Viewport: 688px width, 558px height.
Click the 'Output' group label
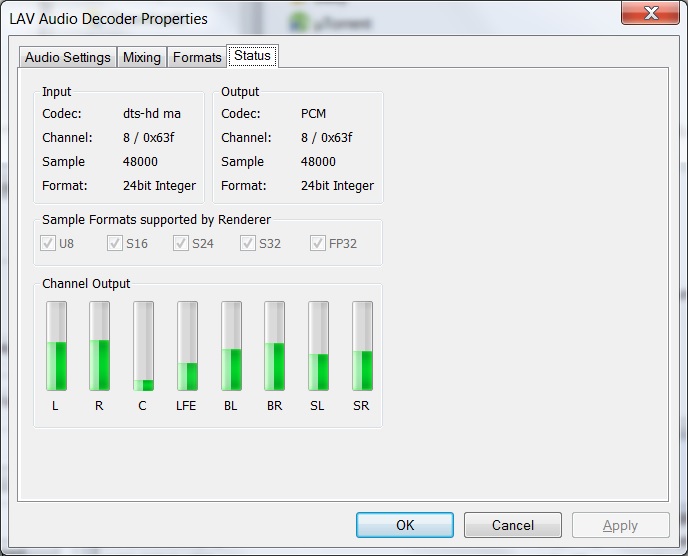240,92
